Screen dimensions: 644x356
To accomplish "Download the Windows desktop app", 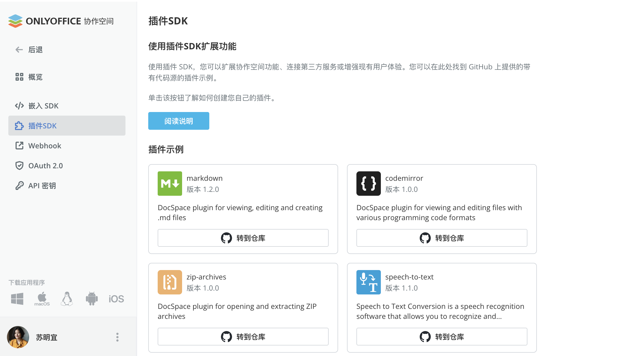I will [17, 299].
